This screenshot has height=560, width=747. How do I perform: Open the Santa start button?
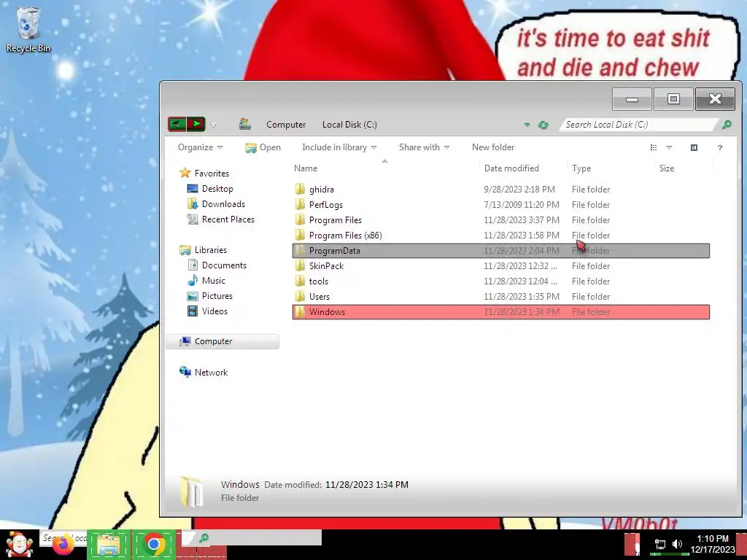[19, 544]
